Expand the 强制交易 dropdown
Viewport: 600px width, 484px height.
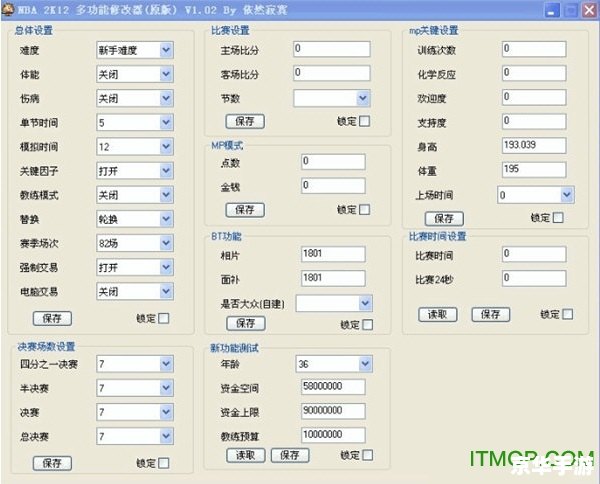[x=135, y=267]
